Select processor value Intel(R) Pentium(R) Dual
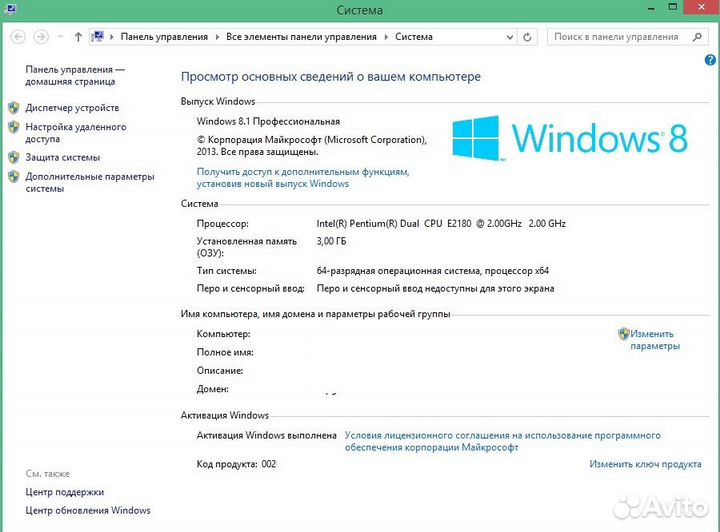This screenshot has width=720, height=532. [441, 224]
